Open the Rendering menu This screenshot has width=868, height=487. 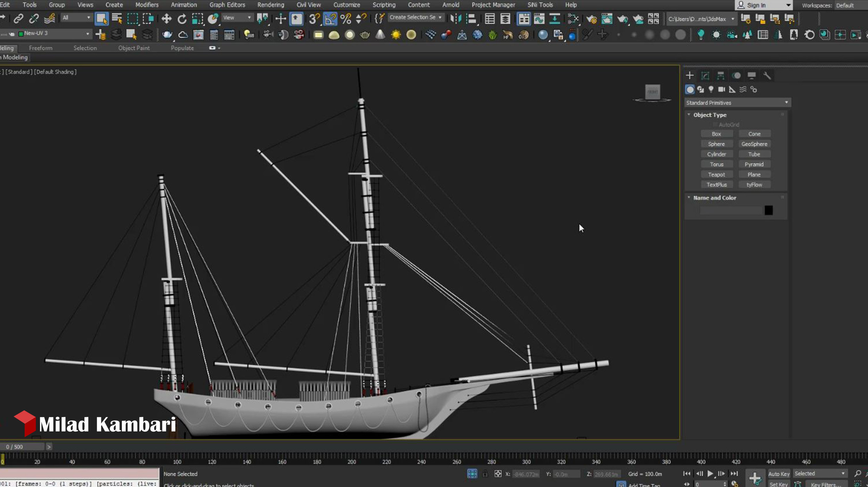(270, 5)
